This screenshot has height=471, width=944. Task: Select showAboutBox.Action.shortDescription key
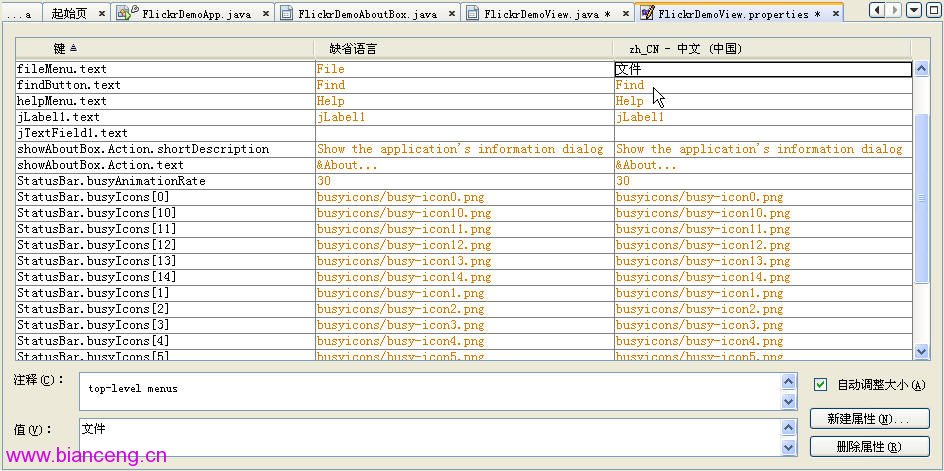coord(164,149)
